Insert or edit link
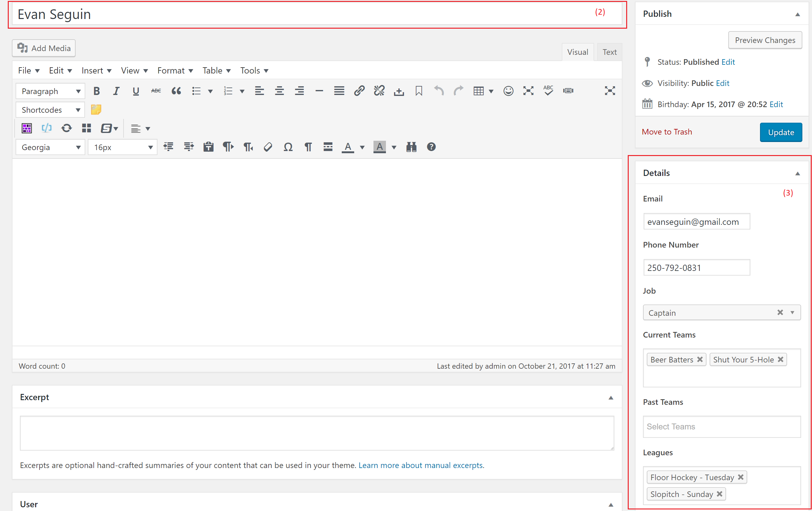The image size is (812, 511). tap(359, 91)
